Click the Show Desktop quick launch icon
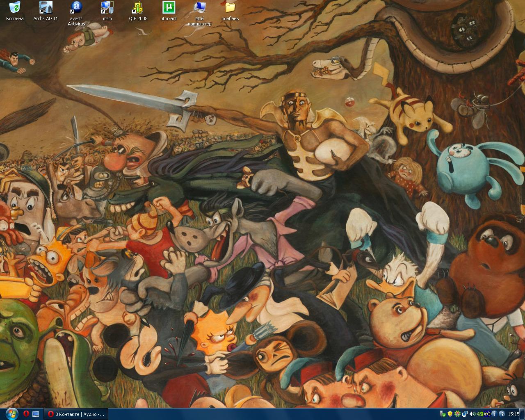The image size is (525, 420). (x=36, y=414)
